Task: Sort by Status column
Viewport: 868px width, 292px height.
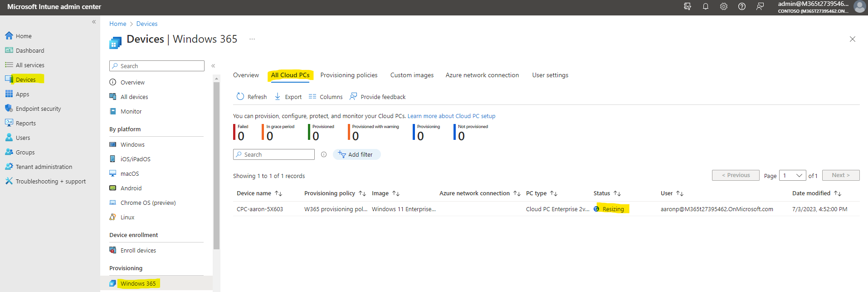Action: (x=607, y=193)
